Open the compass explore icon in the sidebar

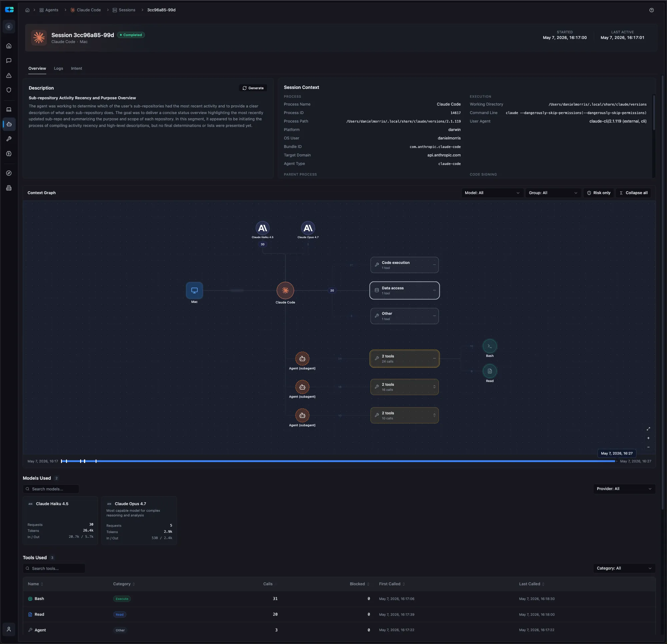[x=9, y=173]
